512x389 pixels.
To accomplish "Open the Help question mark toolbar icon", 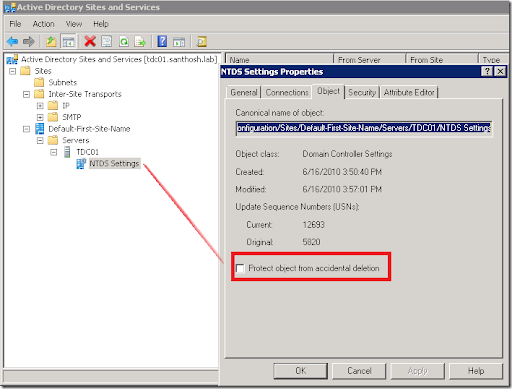I will pos(162,42).
